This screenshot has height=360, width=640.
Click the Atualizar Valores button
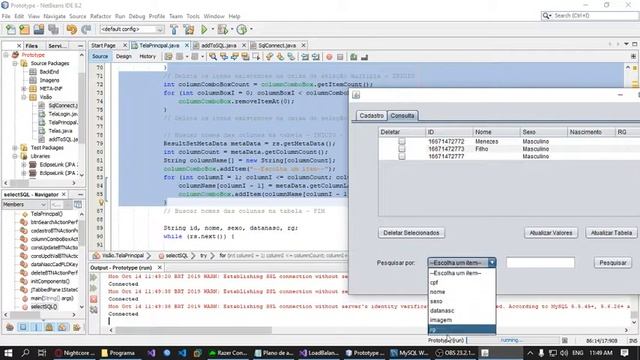pos(551,233)
